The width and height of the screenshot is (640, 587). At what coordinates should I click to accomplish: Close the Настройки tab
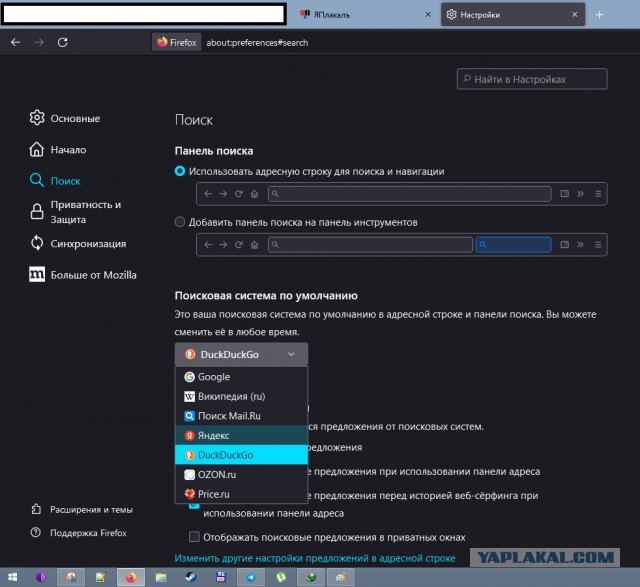(x=575, y=15)
